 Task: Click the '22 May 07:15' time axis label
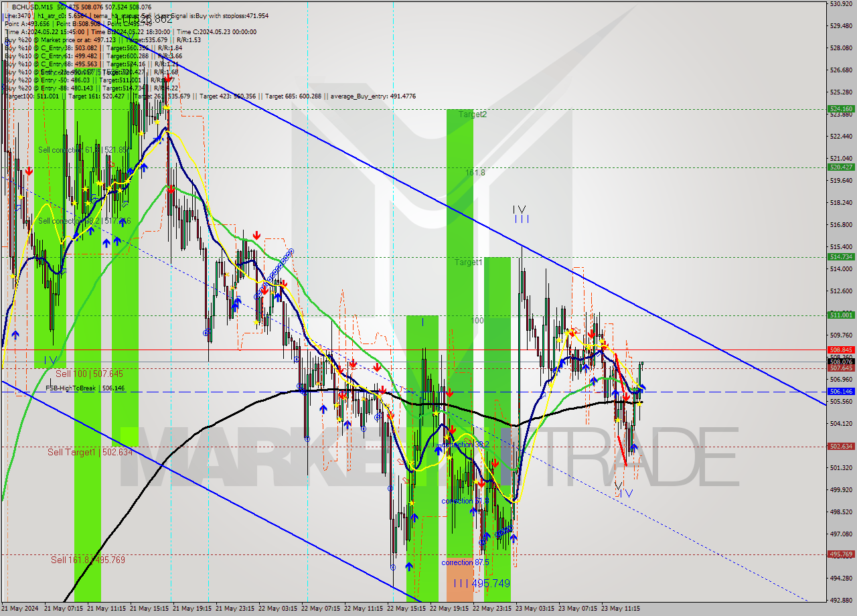320,609
